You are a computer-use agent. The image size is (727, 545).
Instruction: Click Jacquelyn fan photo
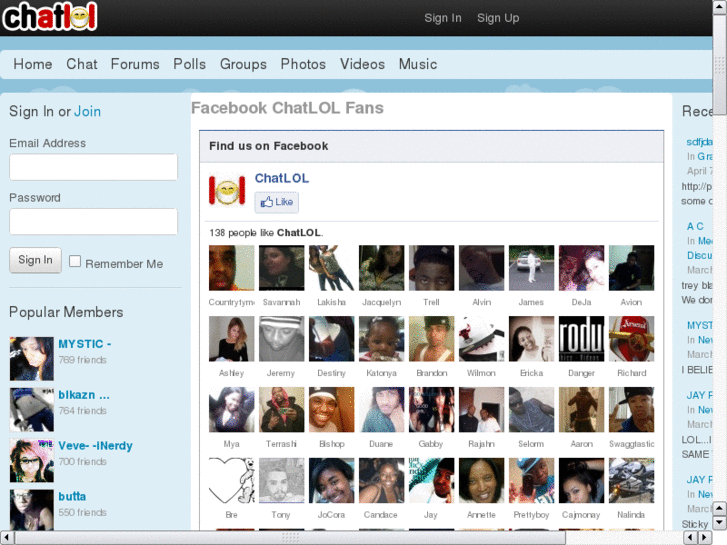pyautogui.click(x=382, y=268)
